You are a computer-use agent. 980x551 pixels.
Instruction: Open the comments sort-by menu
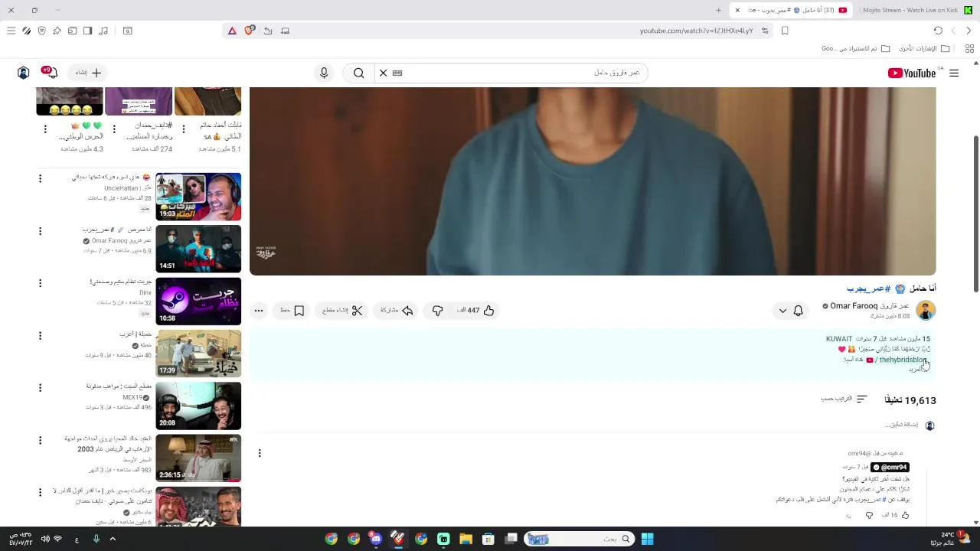(x=843, y=399)
